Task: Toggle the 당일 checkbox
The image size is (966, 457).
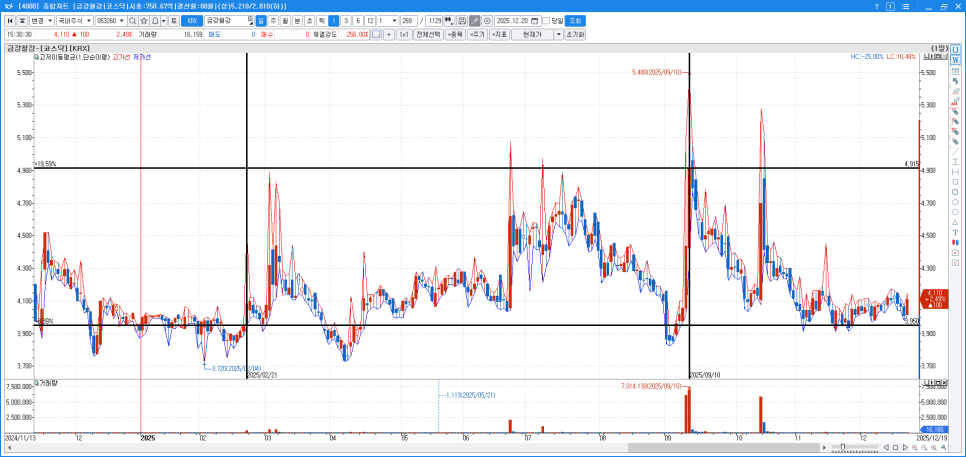Action: (546, 20)
